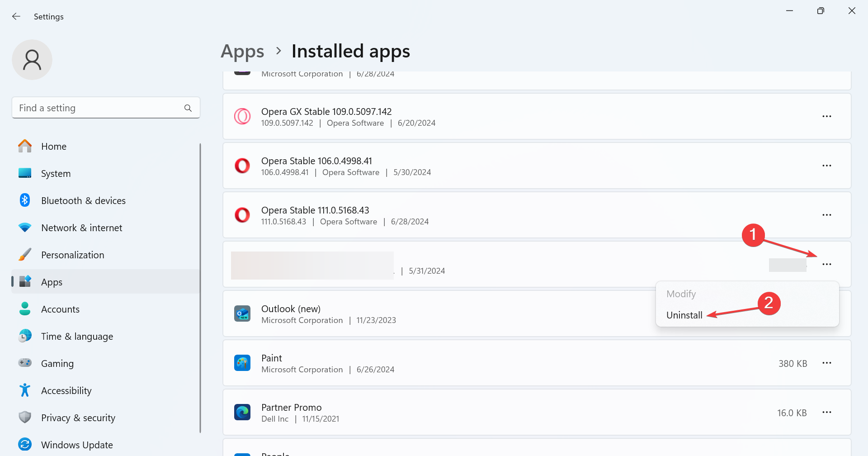This screenshot has width=868, height=456.
Task: Select the Partner Promo app title
Action: click(x=291, y=407)
